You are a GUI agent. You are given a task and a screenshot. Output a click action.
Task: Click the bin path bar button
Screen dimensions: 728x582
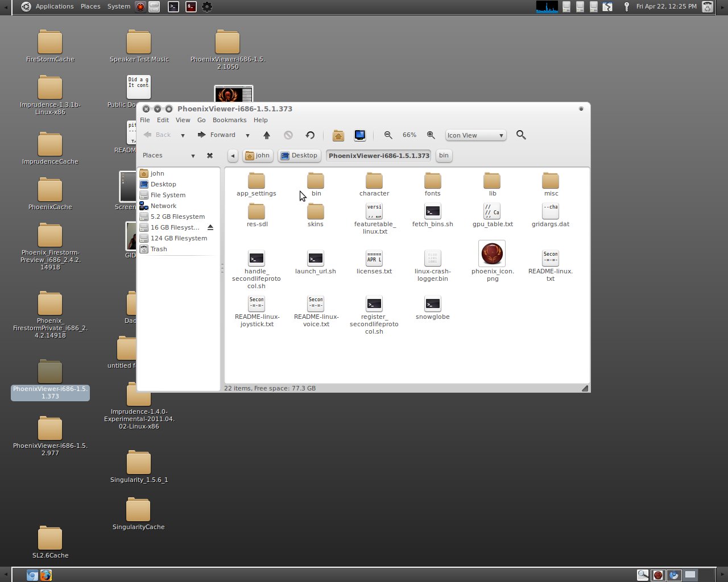click(x=444, y=155)
